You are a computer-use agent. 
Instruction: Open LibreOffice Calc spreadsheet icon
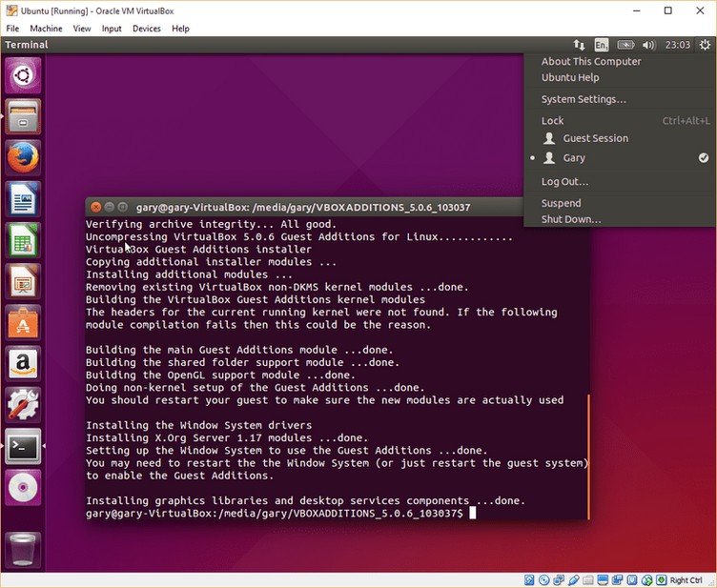pos(23,240)
